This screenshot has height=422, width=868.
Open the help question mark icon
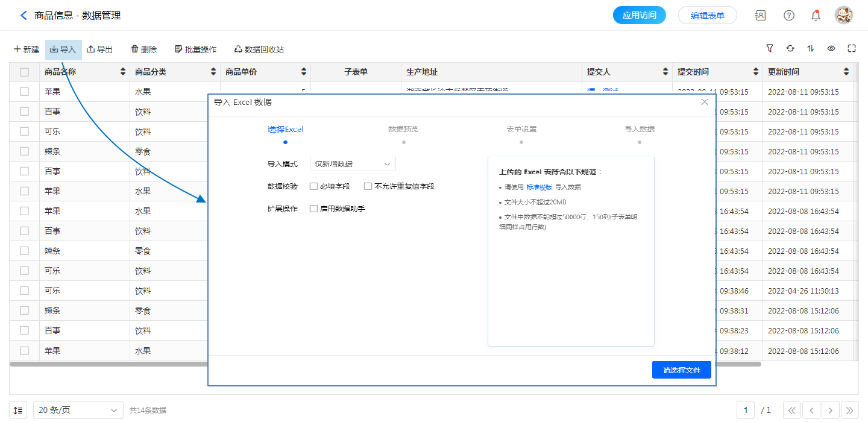tap(788, 16)
